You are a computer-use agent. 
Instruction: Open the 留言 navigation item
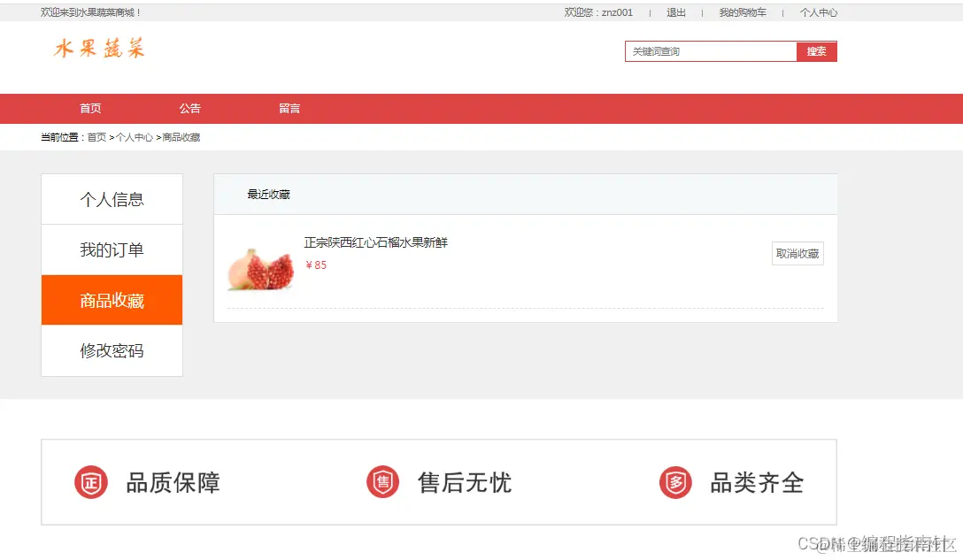click(289, 109)
